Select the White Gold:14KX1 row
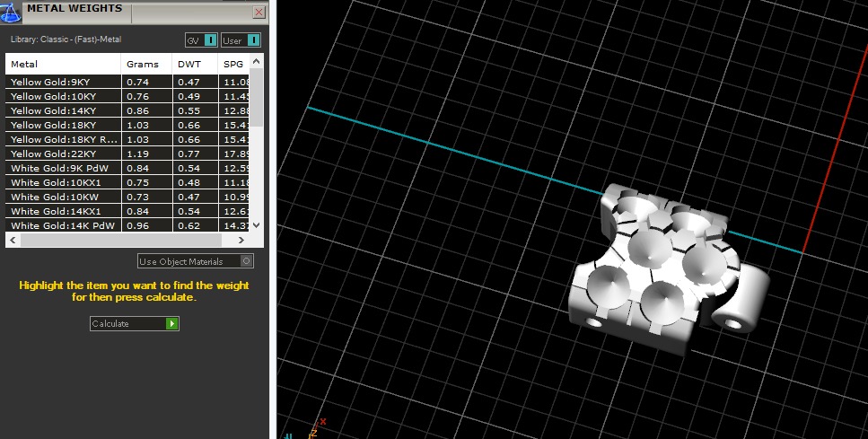The height and width of the screenshot is (439, 868). coord(127,212)
